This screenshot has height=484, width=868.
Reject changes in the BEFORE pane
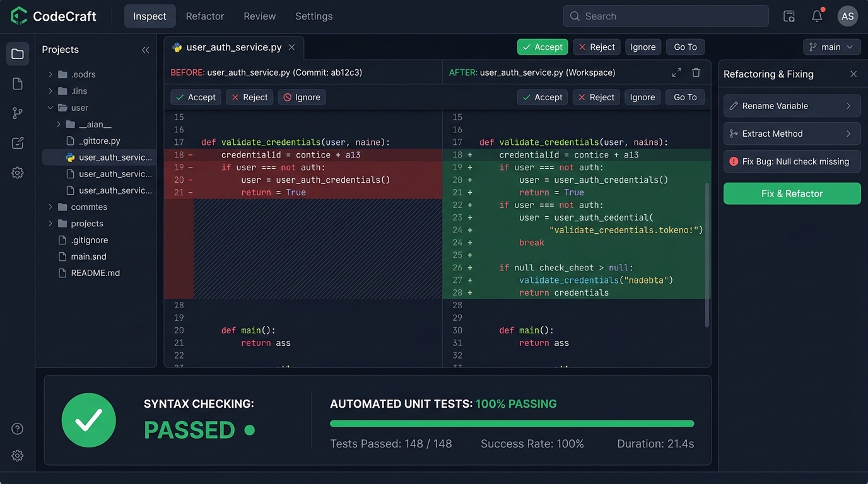[x=250, y=97]
